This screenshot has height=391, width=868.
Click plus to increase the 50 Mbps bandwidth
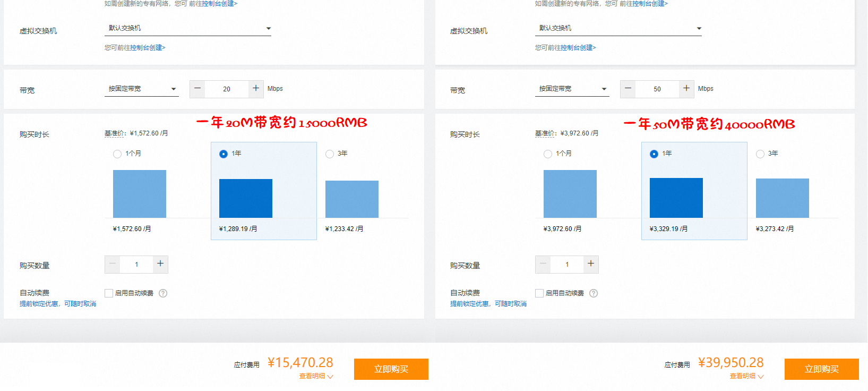point(686,89)
